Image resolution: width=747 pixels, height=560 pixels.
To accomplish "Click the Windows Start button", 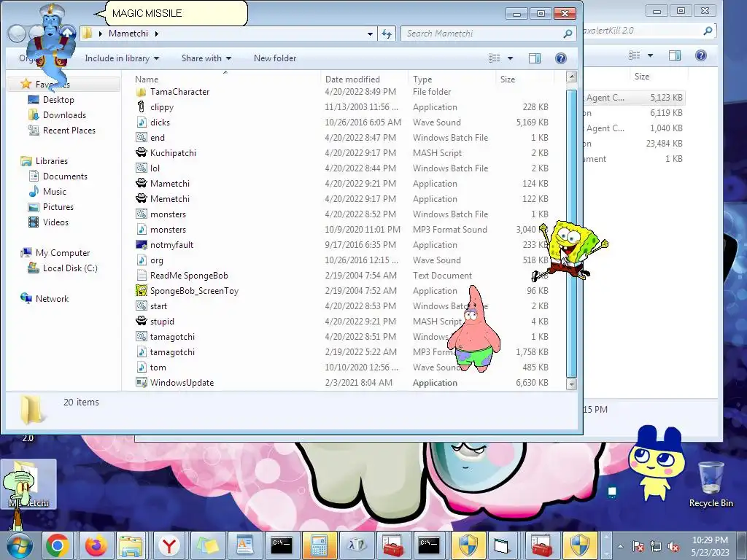I will coord(19,545).
